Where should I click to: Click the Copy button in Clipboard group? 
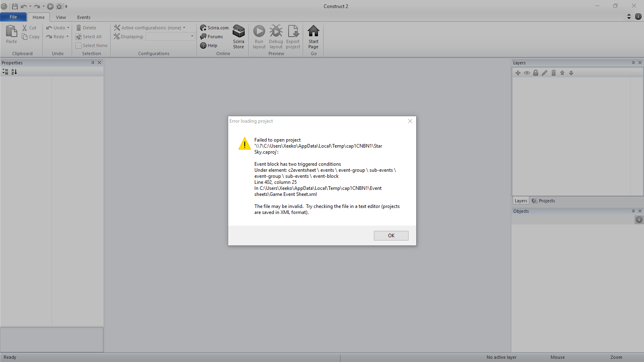[x=31, y=37]
